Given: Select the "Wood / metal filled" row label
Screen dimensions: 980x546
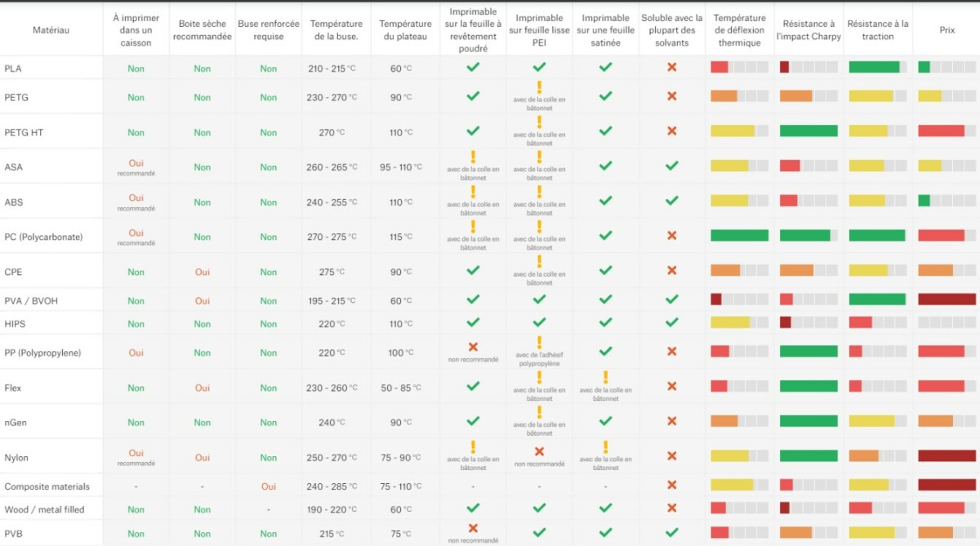Looking at the screenshot, I should tap(44, 510).
